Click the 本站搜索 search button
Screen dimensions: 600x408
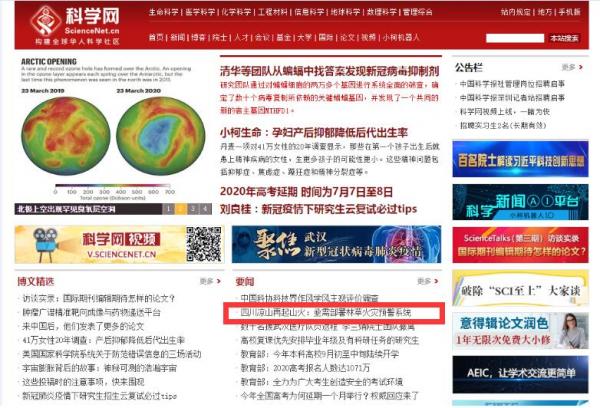[563, 38]
